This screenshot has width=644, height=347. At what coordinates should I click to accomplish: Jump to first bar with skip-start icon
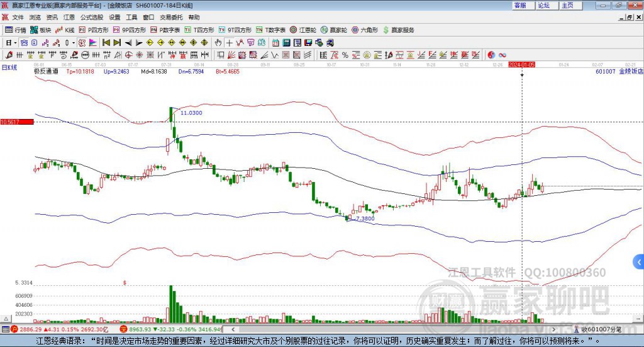(106, 43)
